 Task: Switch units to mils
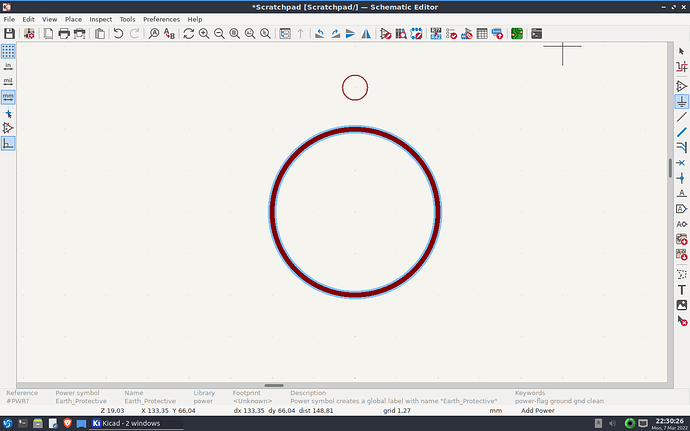(x=8, y=82)
